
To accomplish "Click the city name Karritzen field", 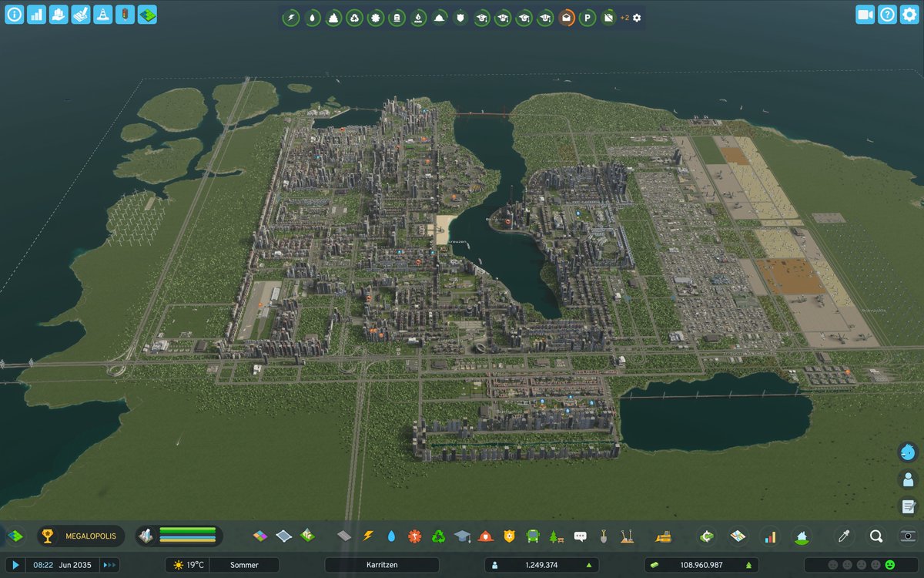I will [x=382, y=565].
